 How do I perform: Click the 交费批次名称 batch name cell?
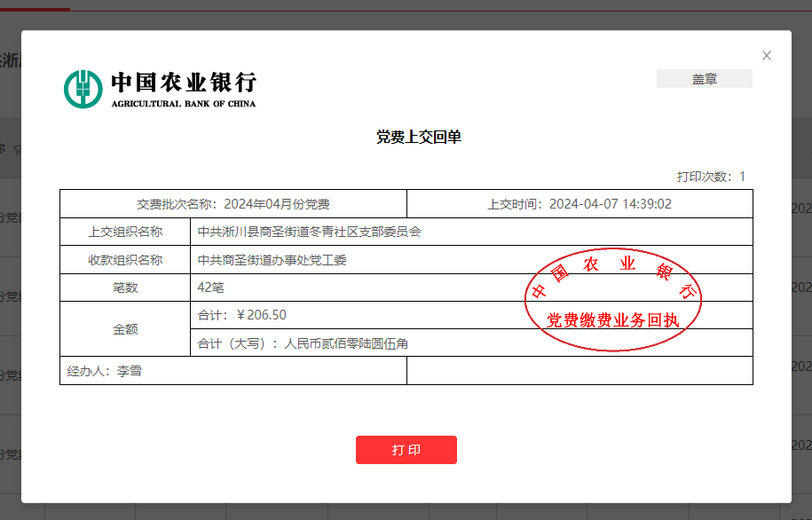coord(233,204)
